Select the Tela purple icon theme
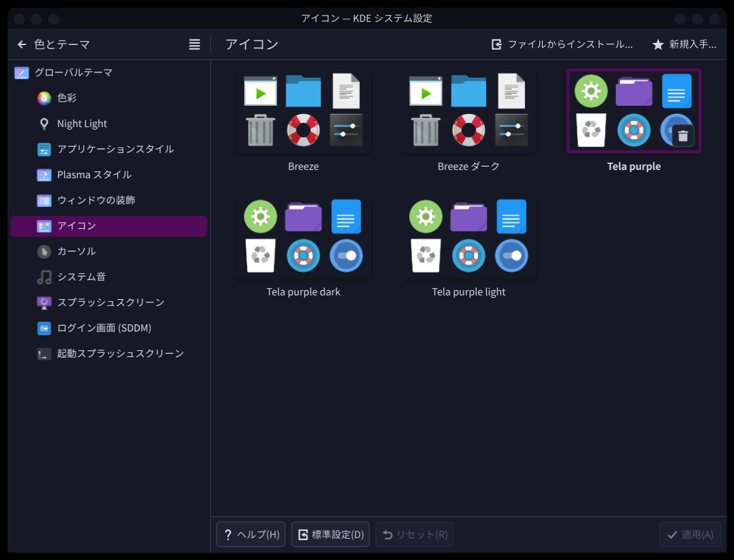This screenshot has width=734, height=560. click(x=634, y=111)
